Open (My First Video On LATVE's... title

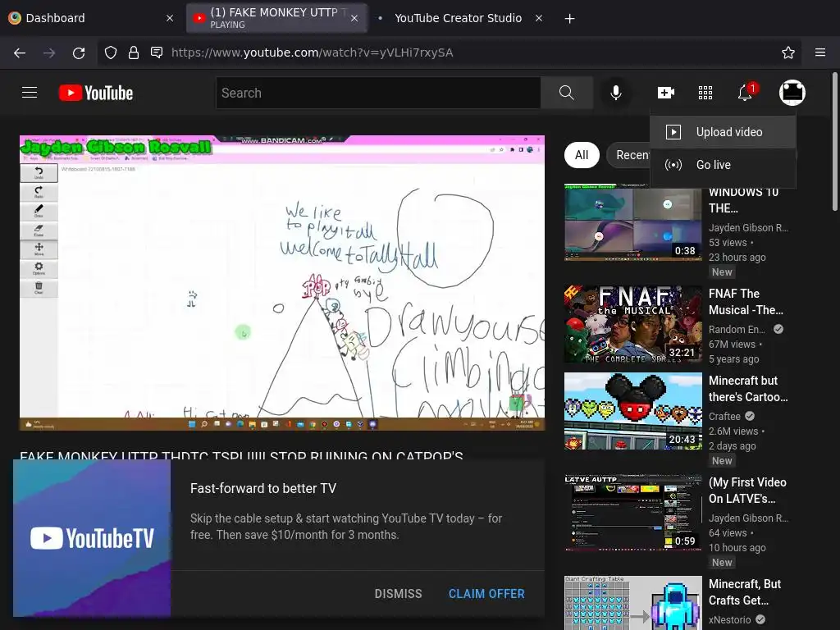click(x=747, y=491)
